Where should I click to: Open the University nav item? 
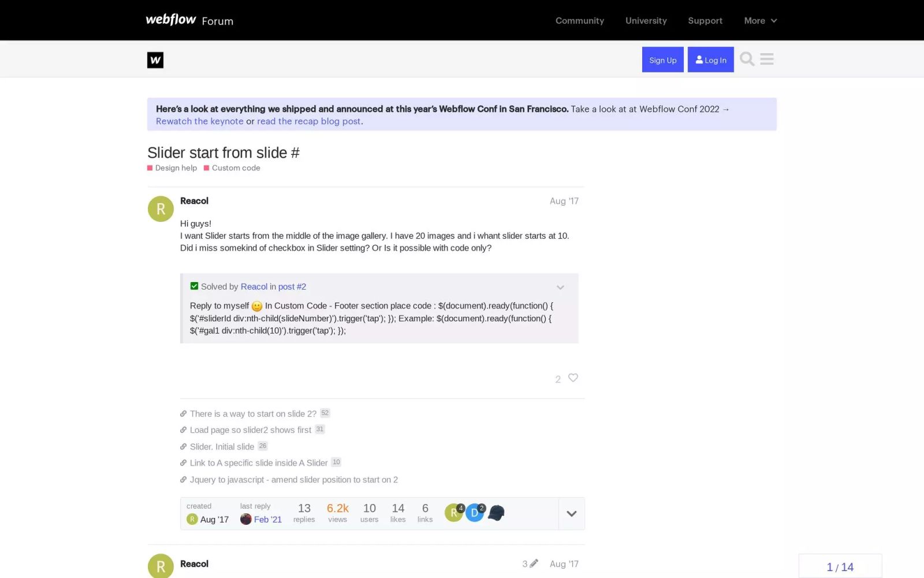click(646, 20)
